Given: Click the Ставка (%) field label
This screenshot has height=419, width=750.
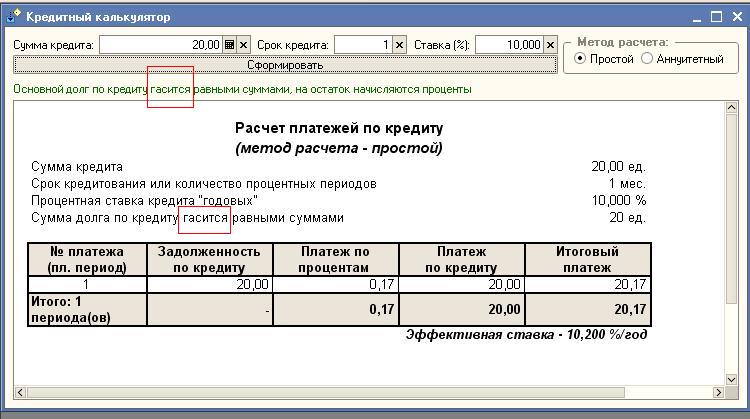Looking at the screenshot, I should pyautogui.click(x=441, y=45).
